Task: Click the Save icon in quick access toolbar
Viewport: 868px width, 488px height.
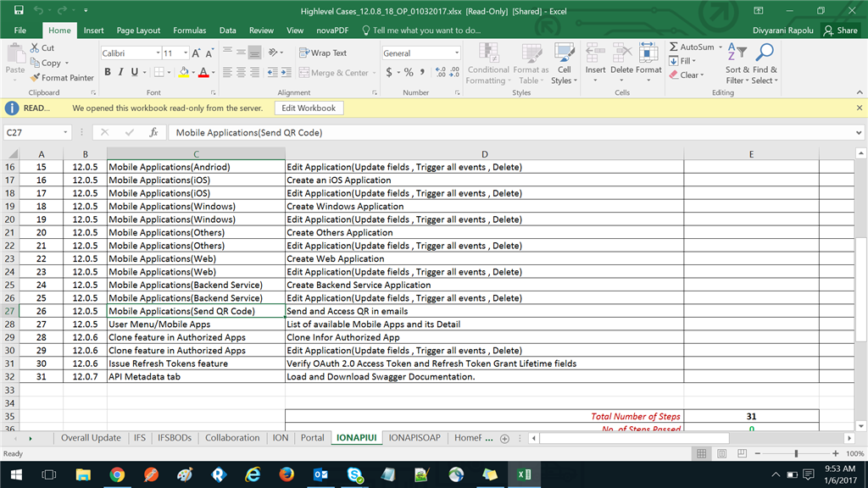Action: point(19,10)
